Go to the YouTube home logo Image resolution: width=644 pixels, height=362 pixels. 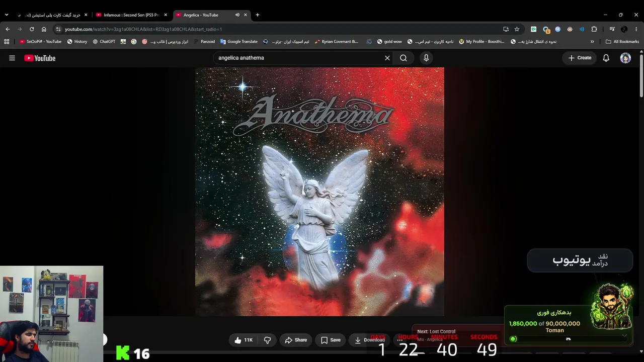pos(40,58)
